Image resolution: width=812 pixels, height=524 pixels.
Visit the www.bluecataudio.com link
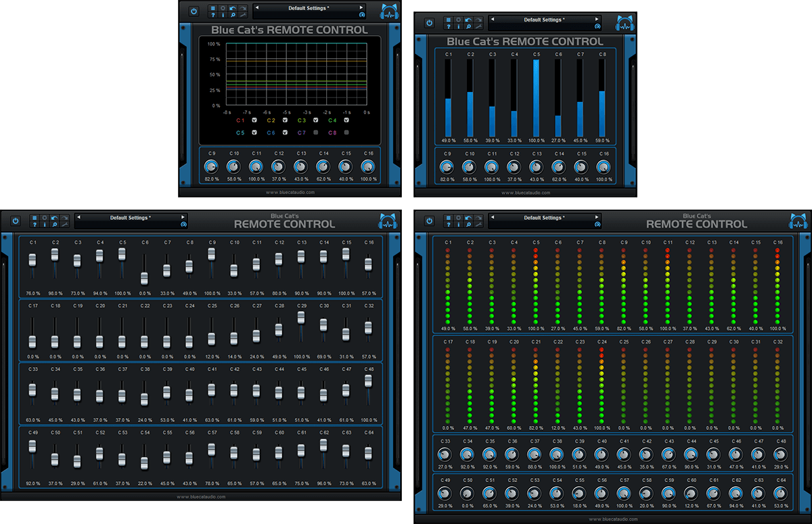tap(290, 191)
